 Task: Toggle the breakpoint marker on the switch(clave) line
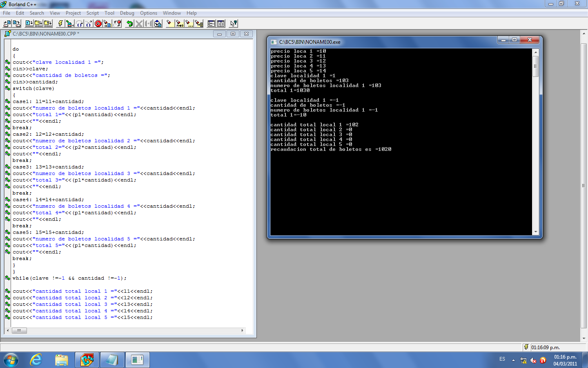[7, 88]
